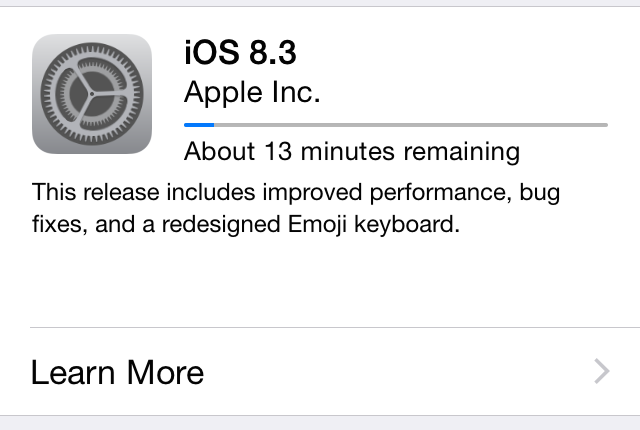Click the far right end of the progress bar
This screenshot has height=430, width=640.
606,125
